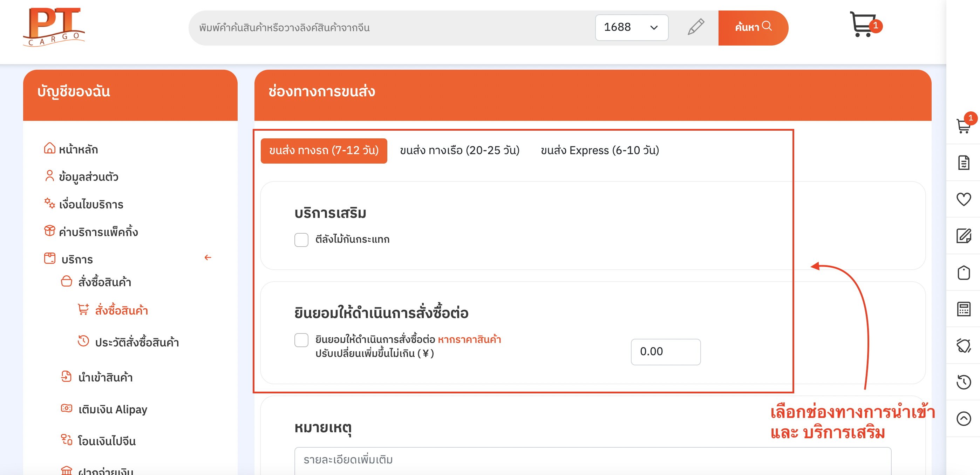
Task: Click the transfer icon beside โอนเงินไปจีน
Action: point(66,440)
